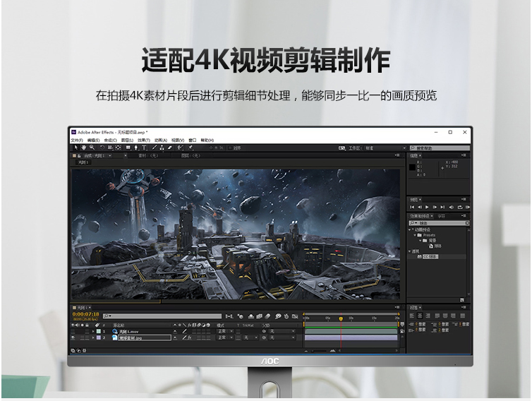Jump to first frame in preview panel
The height and width of the screenshot is (401, 532).
(x=412, y=207)
